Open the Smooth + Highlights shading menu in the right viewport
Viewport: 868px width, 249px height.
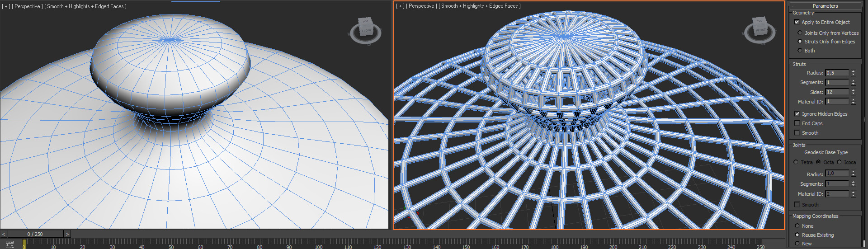point(480,6)
